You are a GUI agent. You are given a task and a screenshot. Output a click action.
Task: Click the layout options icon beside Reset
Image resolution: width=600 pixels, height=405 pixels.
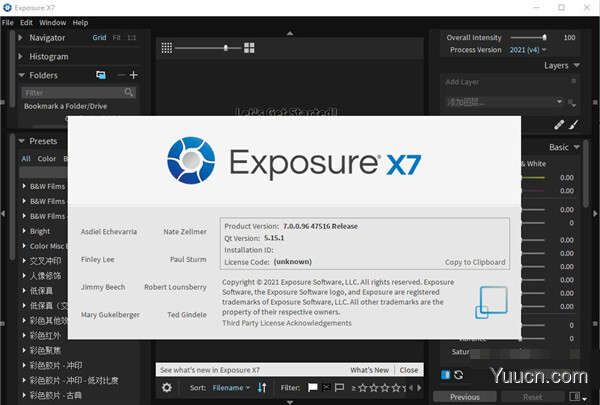578,397
